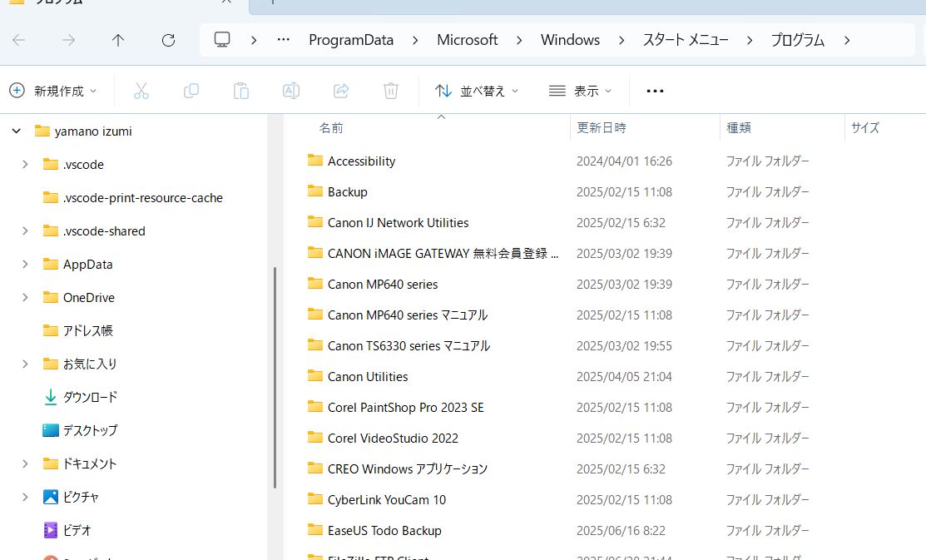The height and width of the screenshot is (560, 926).
Task: Select .vscode-print-resource-cache in tree
Action: pyautogui.click(x=143, y=198)
